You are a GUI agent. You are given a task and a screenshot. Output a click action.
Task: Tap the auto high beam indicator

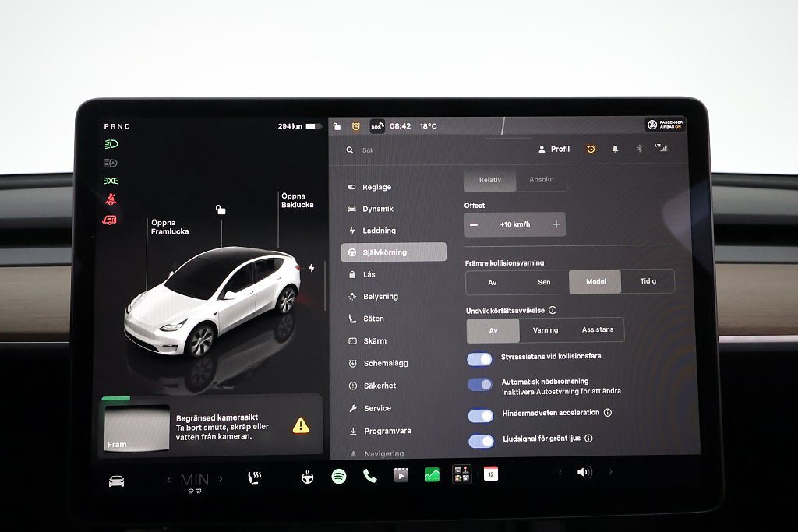tap(111, 163)
